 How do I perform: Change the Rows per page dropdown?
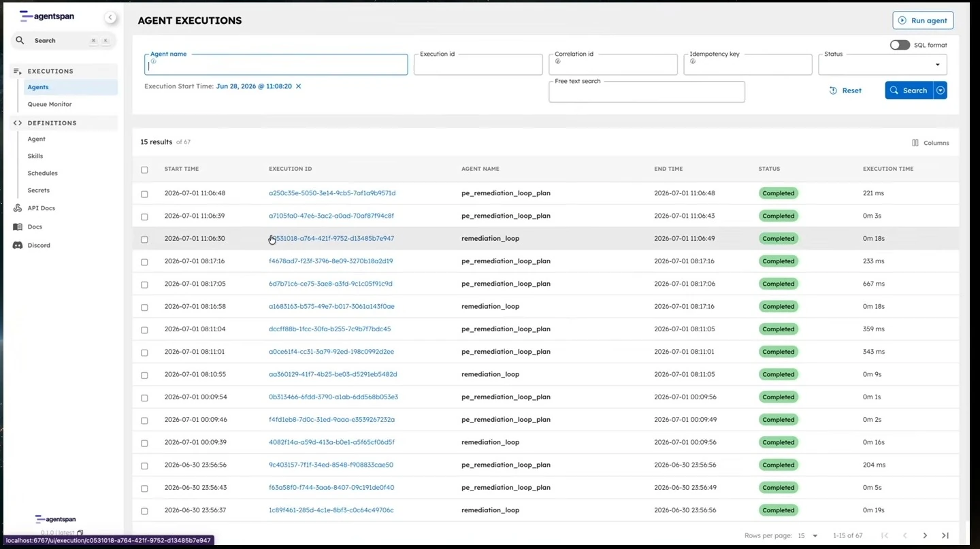click(808, 535)
